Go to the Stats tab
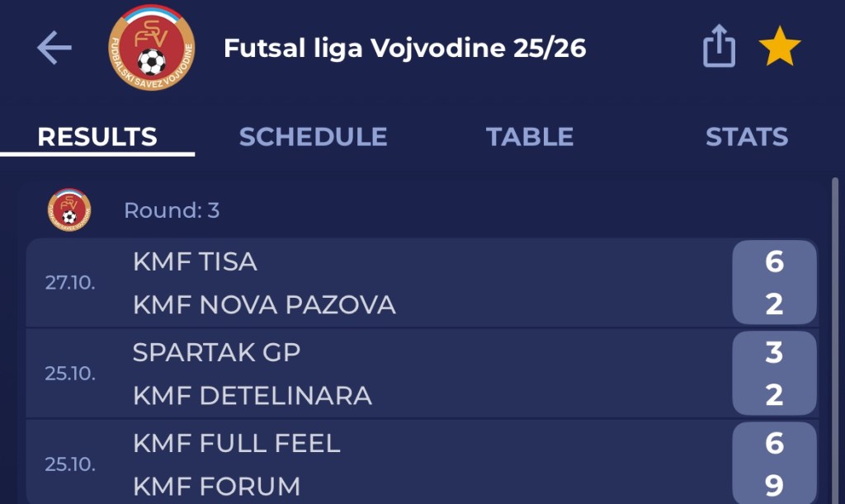Screen dimensions: 845x504 [746, 137]
